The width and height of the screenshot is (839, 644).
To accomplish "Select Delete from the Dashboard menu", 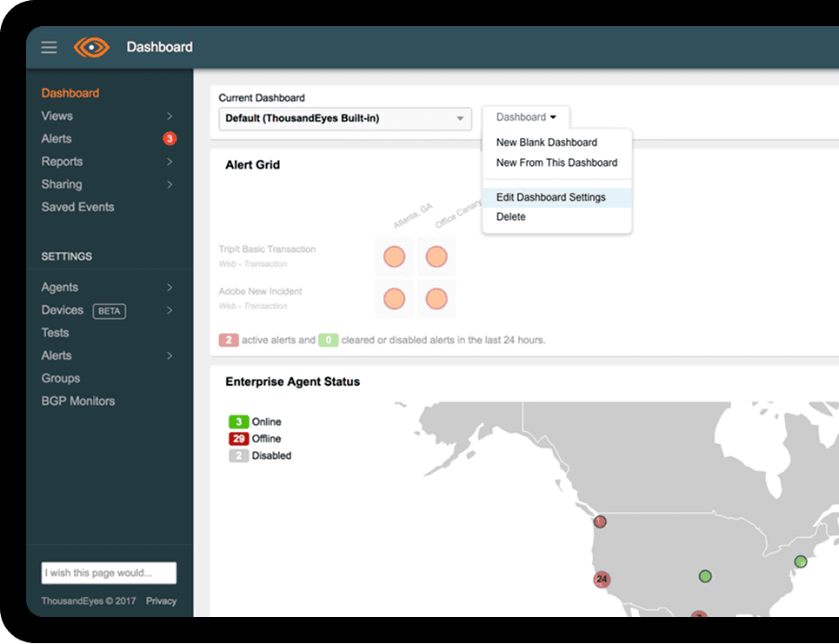I will point(510,216).
